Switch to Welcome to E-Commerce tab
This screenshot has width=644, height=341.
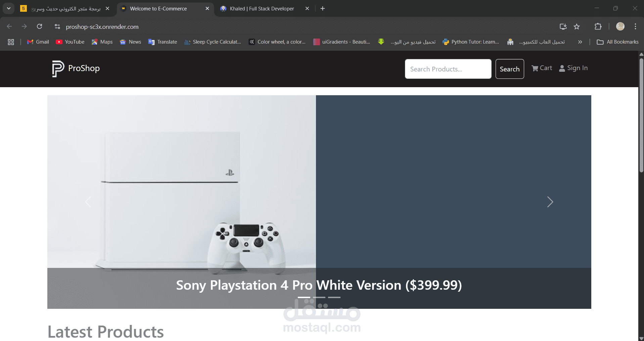pos(158,9)
